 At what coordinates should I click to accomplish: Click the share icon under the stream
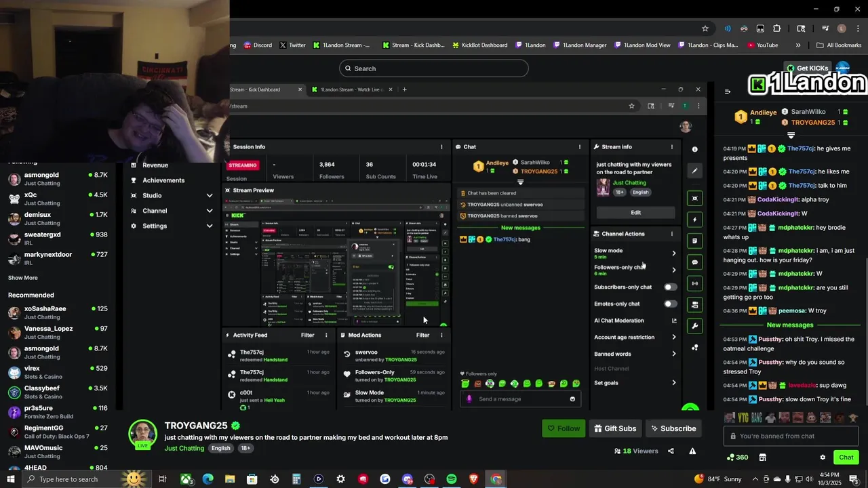pos(671,451)
